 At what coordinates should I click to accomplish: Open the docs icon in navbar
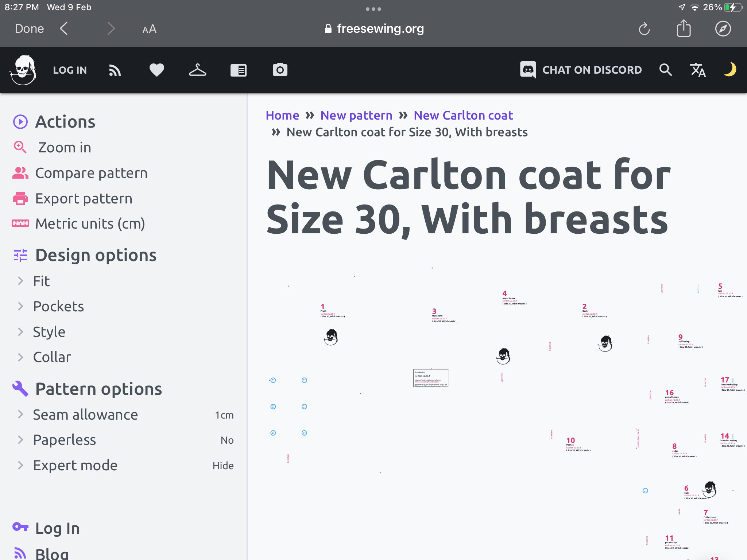239,70
